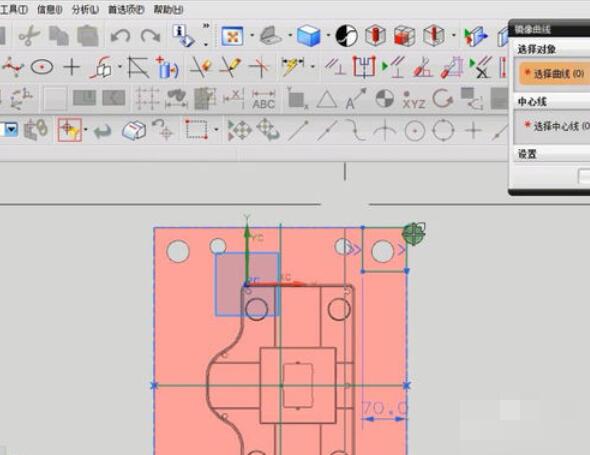Toggle the endpoint snap icon

click(x=298, y=130)
